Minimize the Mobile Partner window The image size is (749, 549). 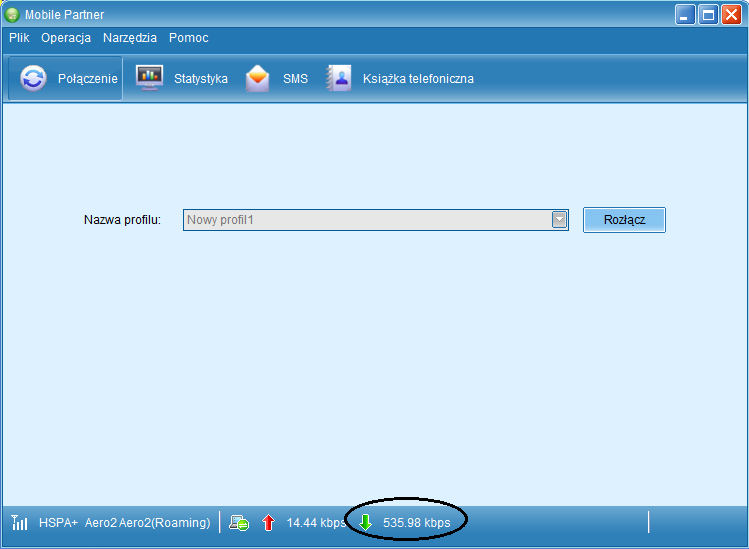click(685, 14)
